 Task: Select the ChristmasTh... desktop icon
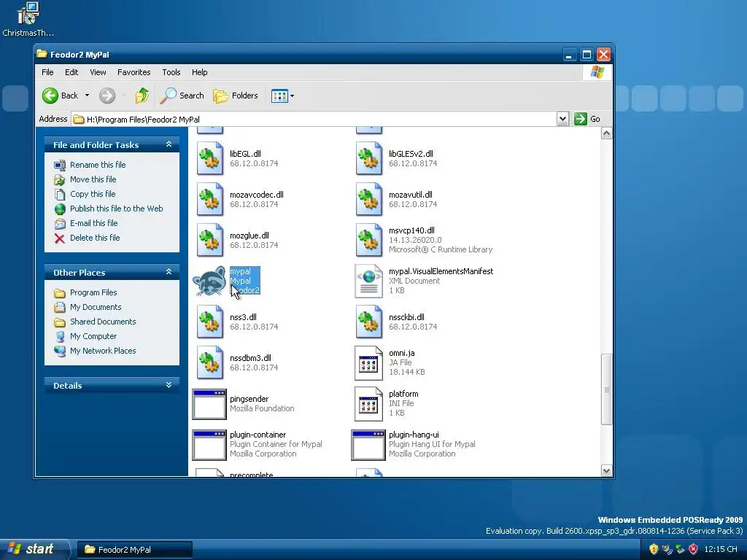tap(28, 19)
